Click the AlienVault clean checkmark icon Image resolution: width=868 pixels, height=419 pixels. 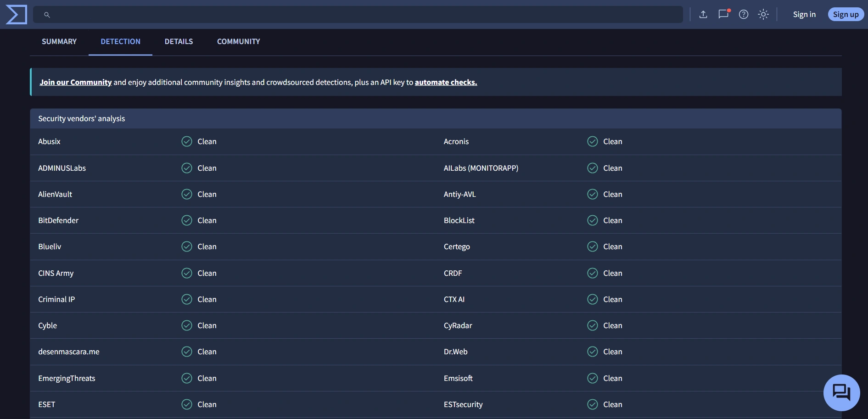187,194
